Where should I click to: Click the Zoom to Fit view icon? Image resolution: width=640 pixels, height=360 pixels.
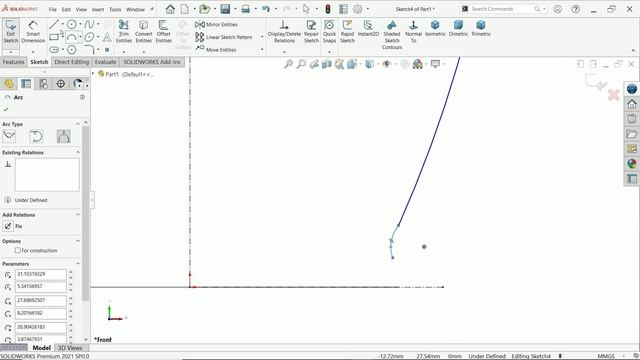click(x=289, y=64)
